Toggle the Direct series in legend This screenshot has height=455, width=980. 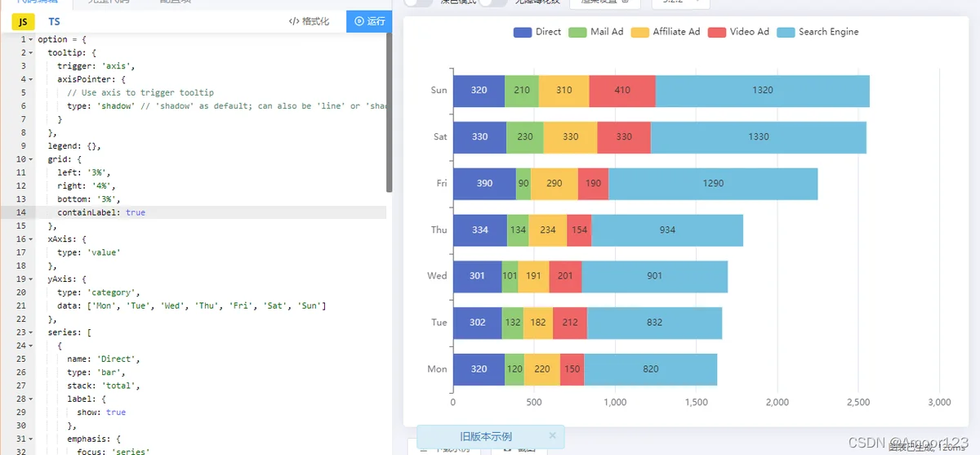(537, 32)
